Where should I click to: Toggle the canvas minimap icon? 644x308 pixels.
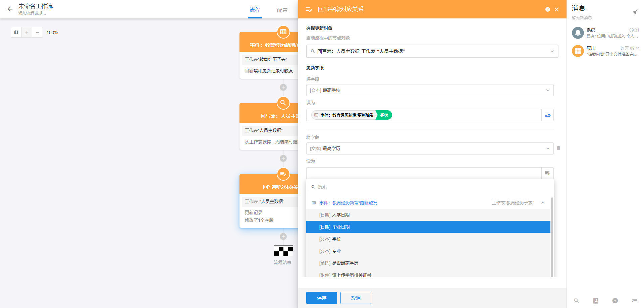[16, 33]
